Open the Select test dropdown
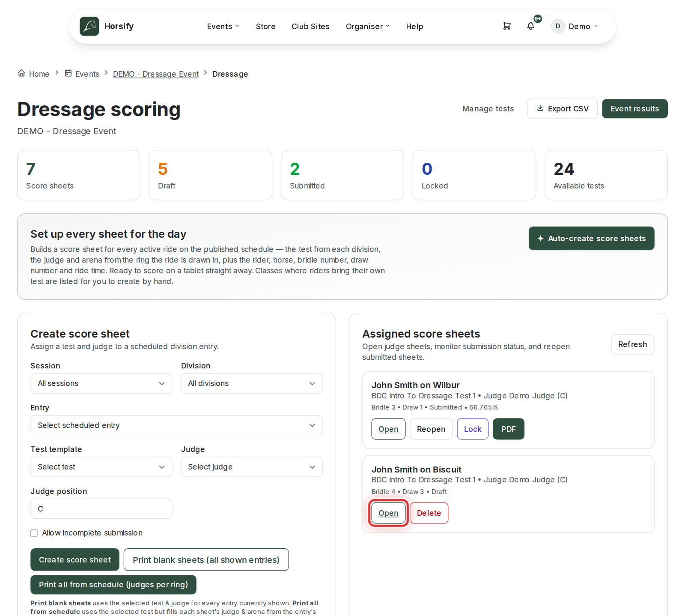 (x=101, y=467)
